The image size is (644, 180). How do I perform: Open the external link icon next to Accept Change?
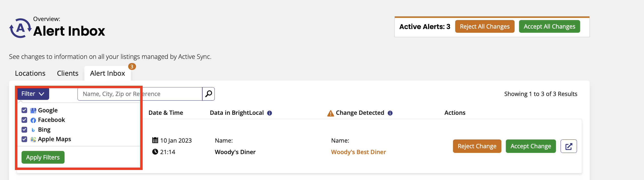tap(568, 146)
